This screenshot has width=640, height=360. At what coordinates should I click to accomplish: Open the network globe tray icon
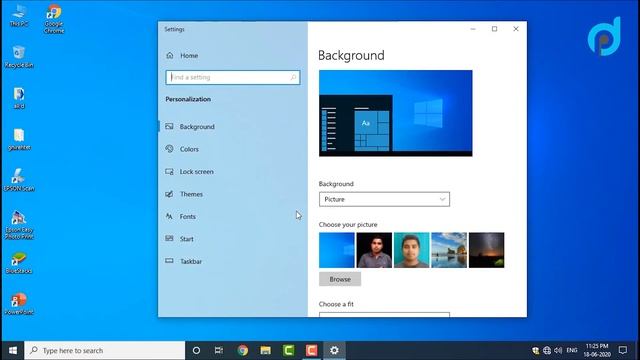[x=547, y=350]
